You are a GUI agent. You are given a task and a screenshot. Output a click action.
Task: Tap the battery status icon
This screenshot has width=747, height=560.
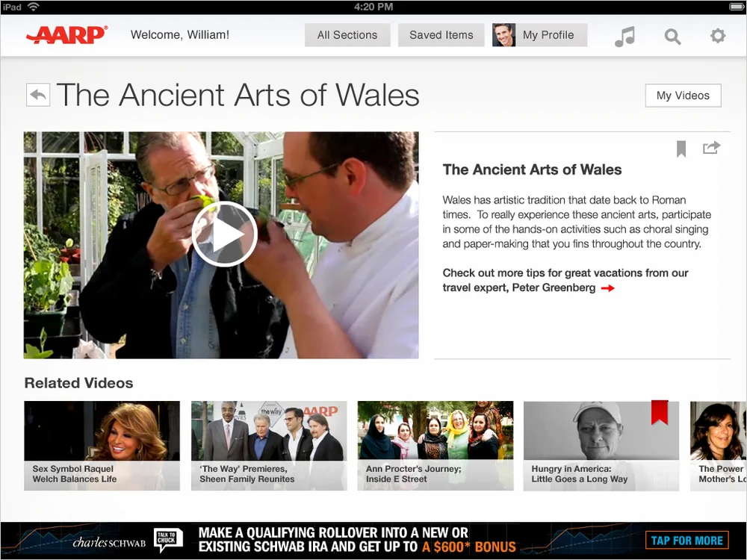click(x=737, y=7)
